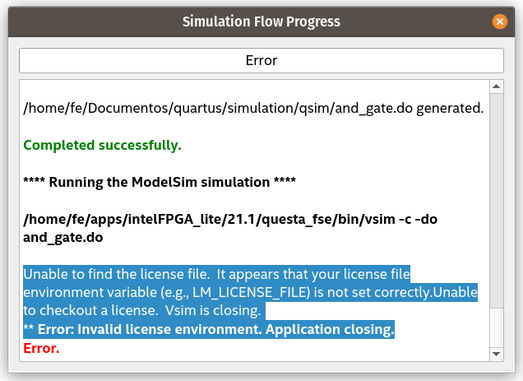Click the Unable to find license file text

(116, 274)
